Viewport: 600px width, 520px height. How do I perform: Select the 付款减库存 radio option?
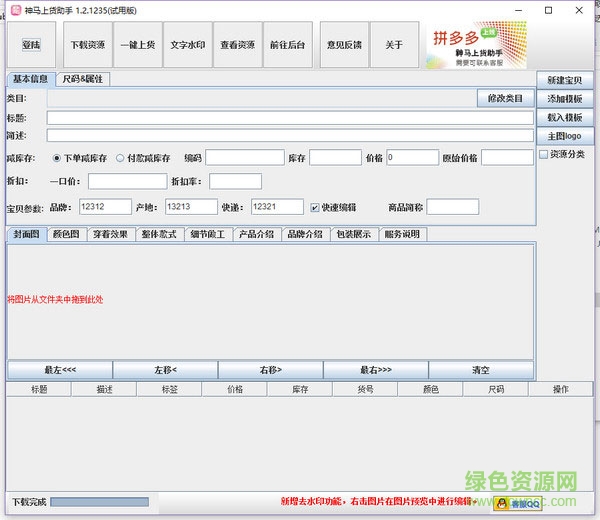(120, 158)
